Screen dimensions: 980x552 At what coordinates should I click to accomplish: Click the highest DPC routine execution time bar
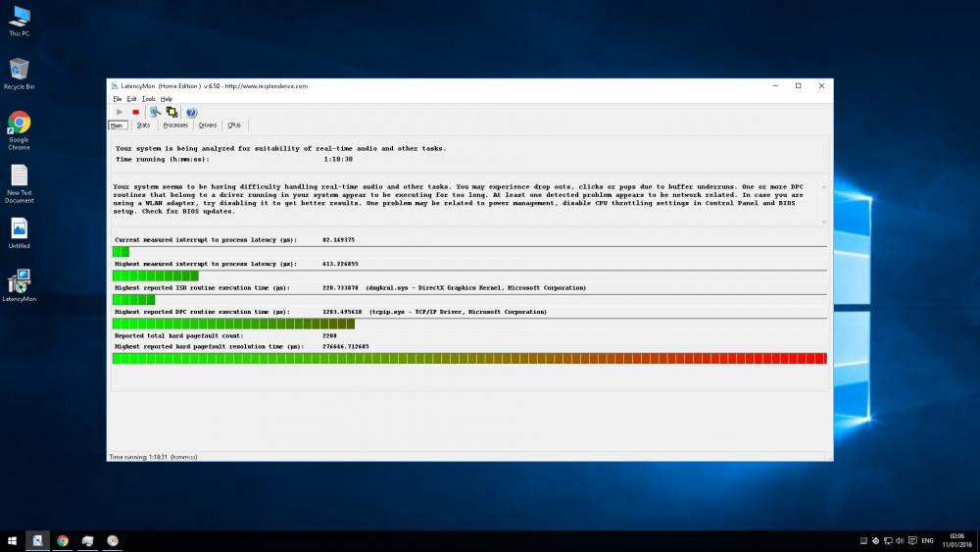point(469,324)
